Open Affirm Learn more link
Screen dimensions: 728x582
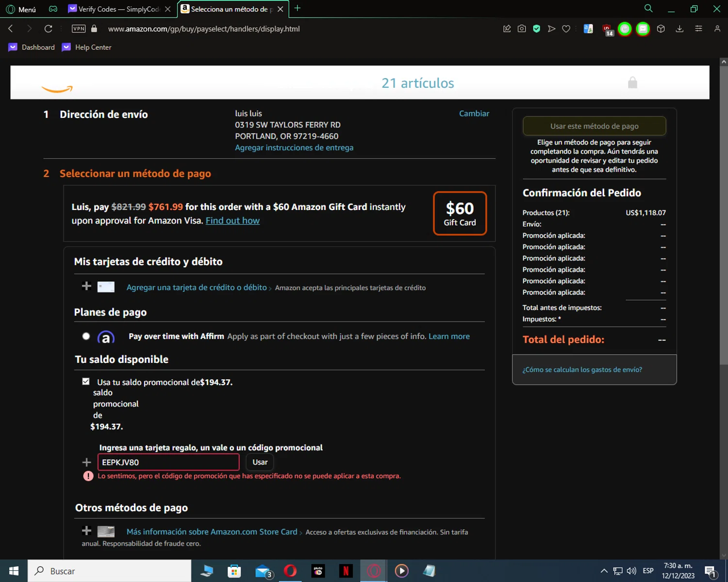449,336
